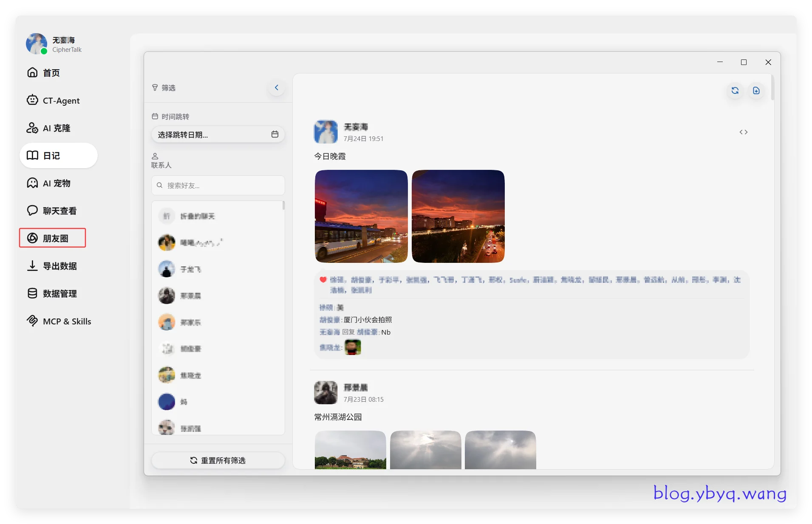812x524 pixels.
Task: Click the 7月23日 post author's avatar
Action: pyautogui.click(x=325, y=392)
